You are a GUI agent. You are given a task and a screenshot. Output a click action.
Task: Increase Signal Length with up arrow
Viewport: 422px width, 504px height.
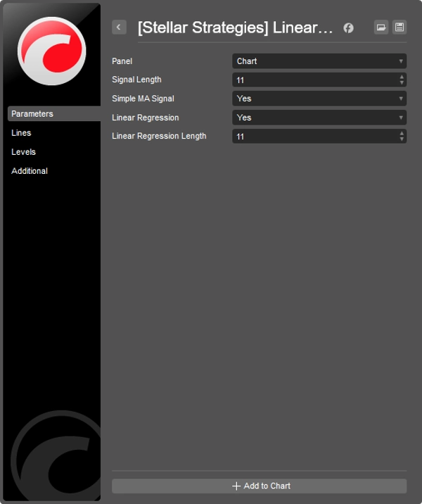402,77
